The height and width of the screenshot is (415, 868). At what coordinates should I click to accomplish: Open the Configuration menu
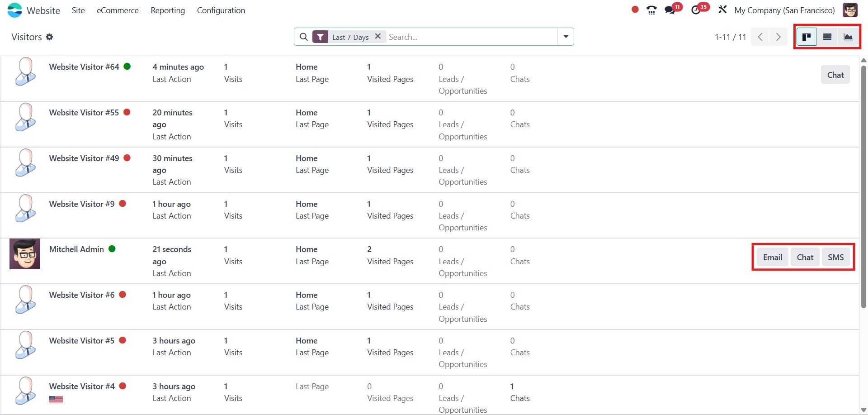point(221,10)
